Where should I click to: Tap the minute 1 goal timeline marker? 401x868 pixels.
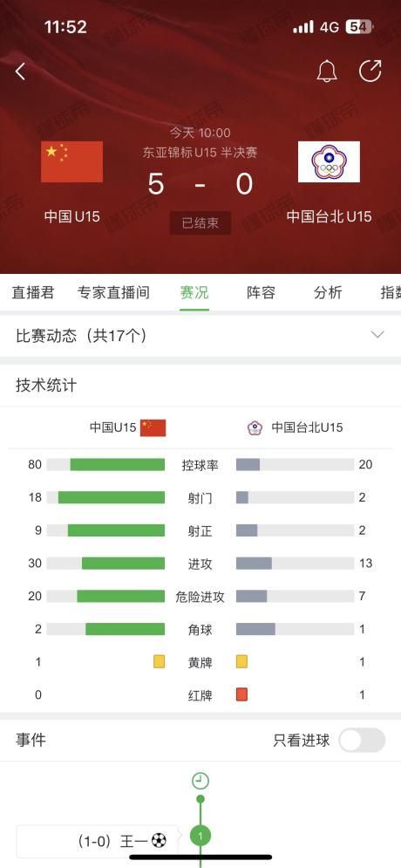pos(200,836)
